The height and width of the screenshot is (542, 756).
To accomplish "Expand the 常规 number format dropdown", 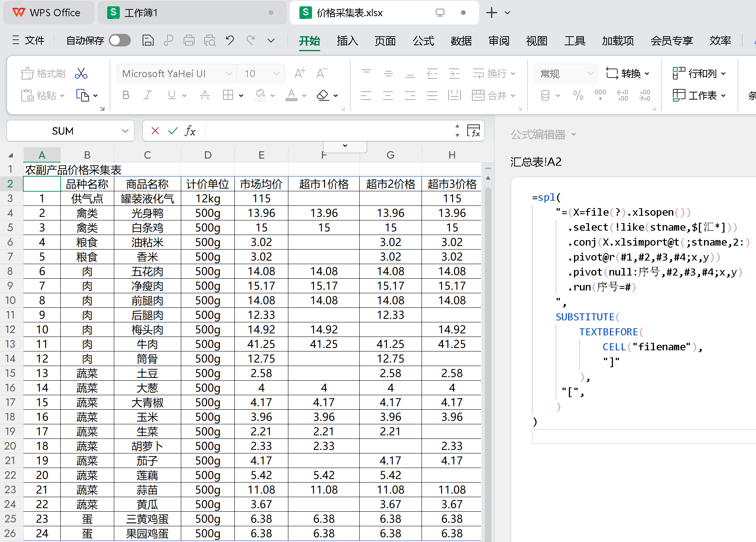I will coord(590,74).
